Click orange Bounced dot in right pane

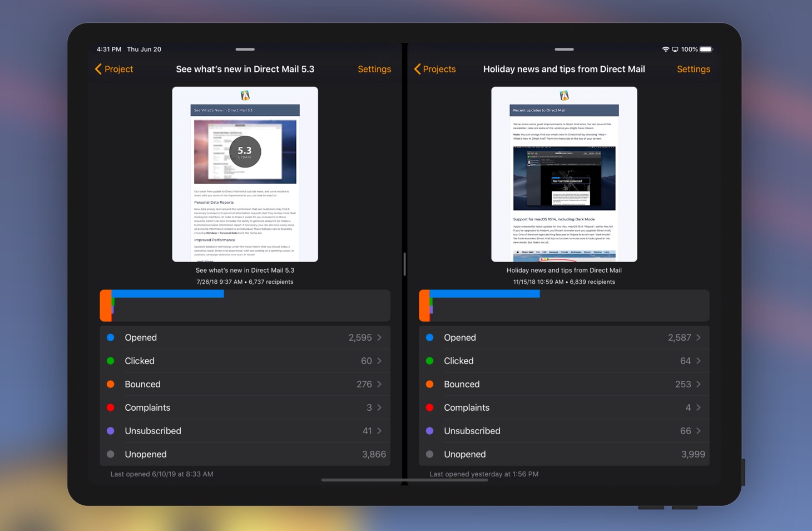430,384
